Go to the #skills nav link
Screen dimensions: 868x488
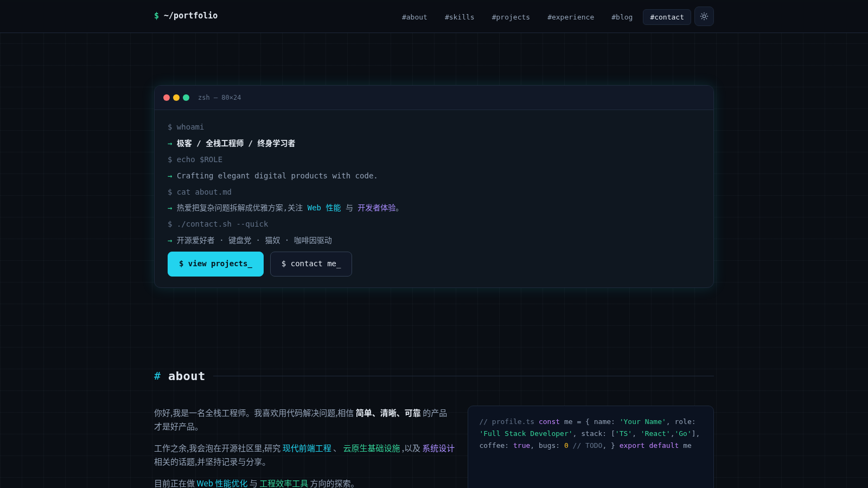pos(459,17)
